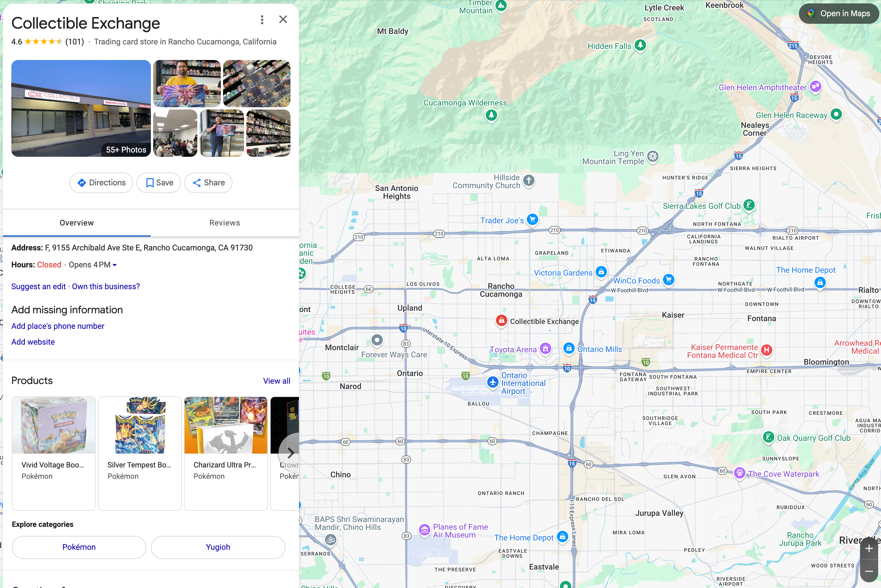
Task: Click Timber Mountain peak marker
Action: (501, 6)
